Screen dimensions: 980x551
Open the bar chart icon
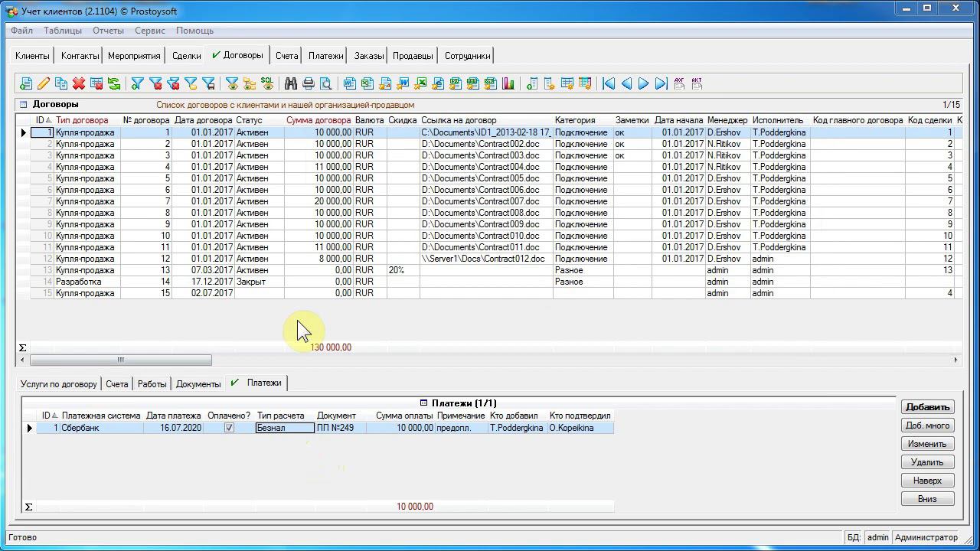click(508, 83)
